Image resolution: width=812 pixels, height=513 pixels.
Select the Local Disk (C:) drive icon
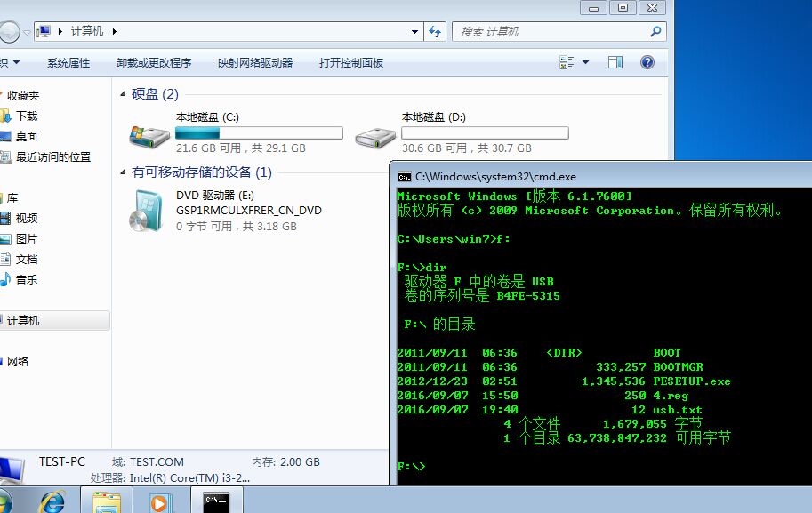point(149,136)
